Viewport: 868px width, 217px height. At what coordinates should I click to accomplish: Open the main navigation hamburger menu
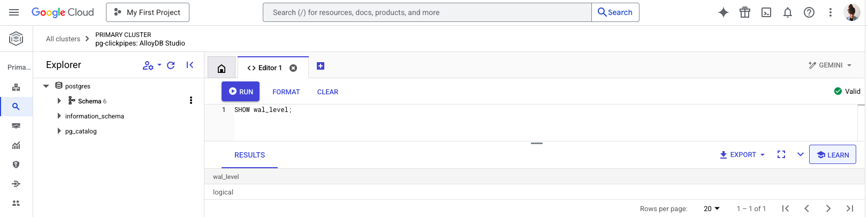click(x=14, y=12)
